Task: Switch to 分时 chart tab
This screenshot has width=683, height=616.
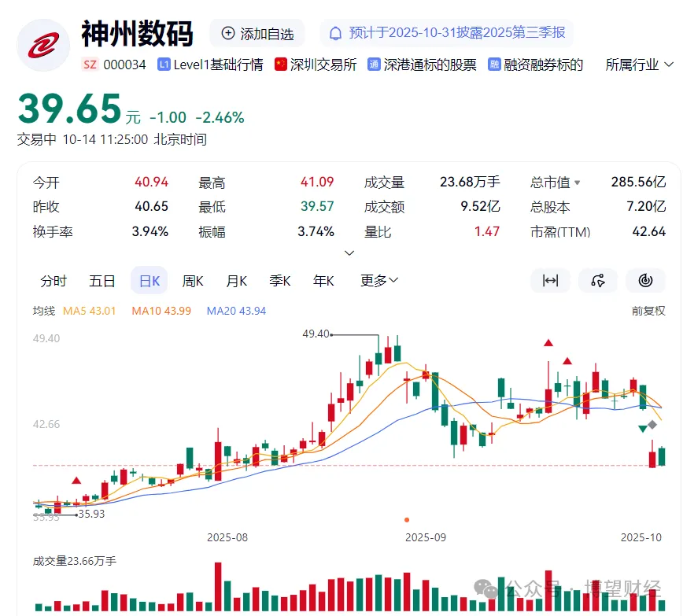Action: 54,281
